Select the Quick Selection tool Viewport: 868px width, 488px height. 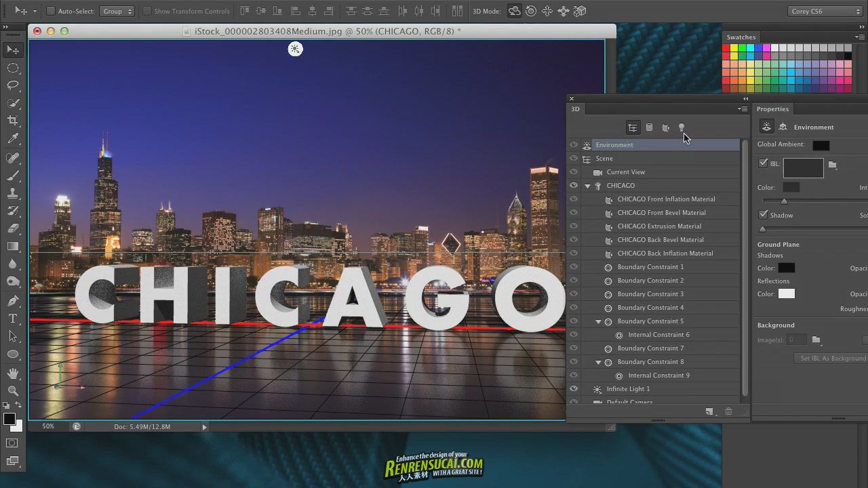(x=13, y=103)
